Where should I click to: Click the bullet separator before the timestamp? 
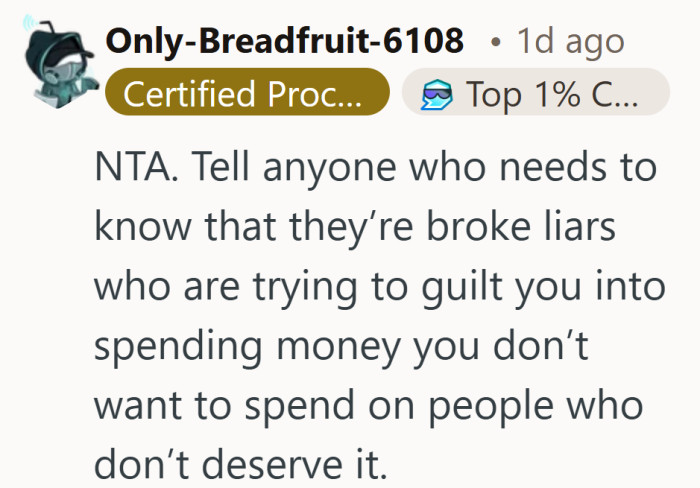[496, 43]
